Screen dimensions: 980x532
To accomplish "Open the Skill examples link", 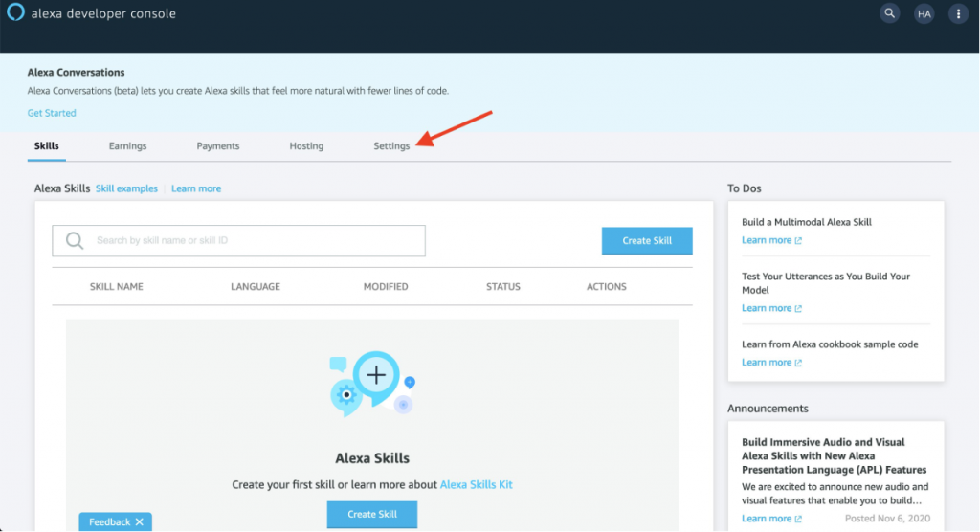I will pos(126,188).
